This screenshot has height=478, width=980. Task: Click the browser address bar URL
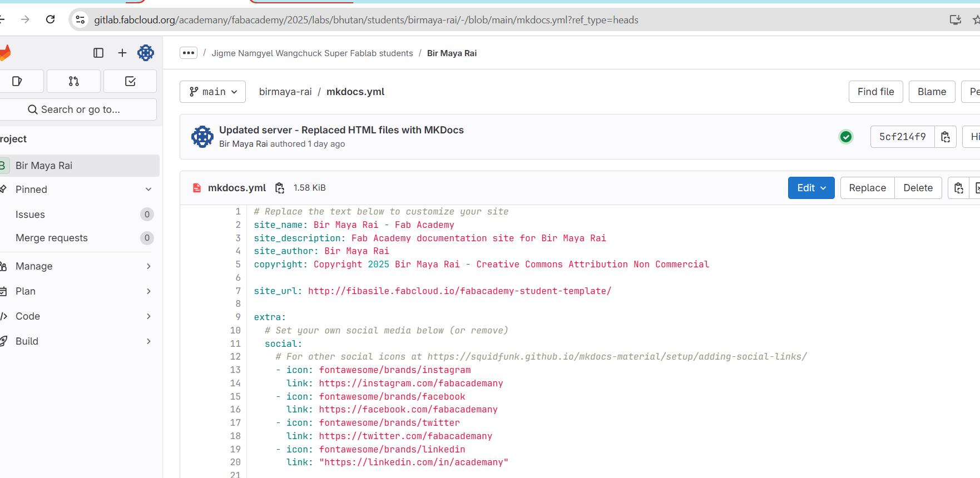tap(366, 20)
